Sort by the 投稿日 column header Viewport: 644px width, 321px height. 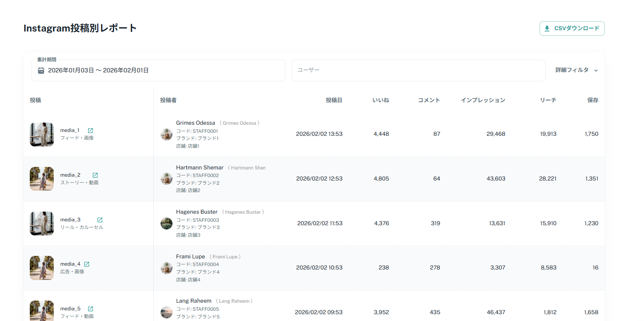(334, 100)
